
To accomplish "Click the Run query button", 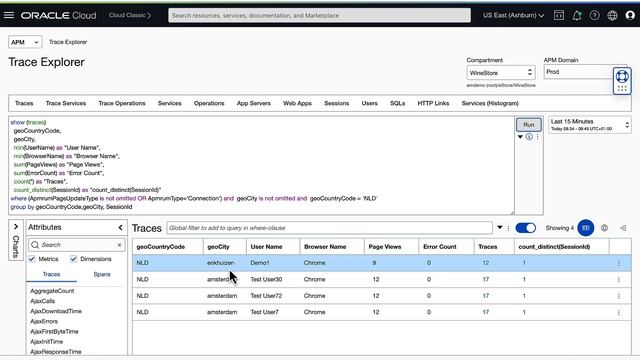I will point(529,124).
